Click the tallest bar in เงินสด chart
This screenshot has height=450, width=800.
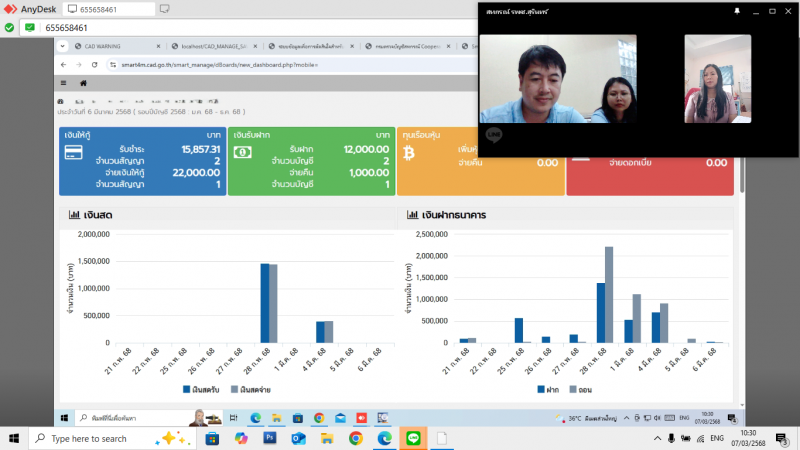(265, 303)
